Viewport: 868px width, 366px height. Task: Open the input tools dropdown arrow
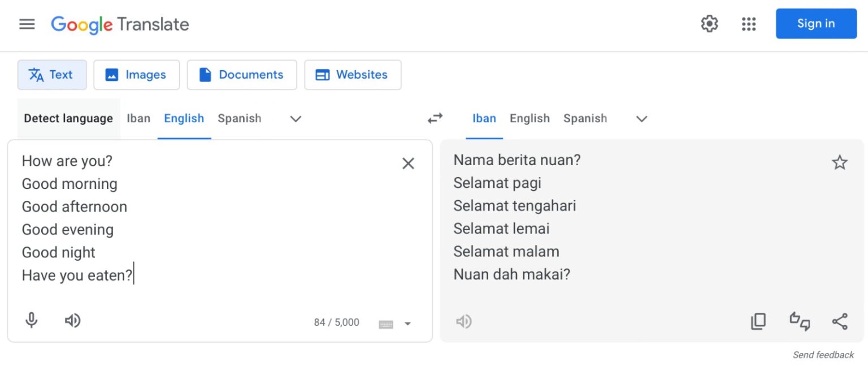[x=407, y=324]
